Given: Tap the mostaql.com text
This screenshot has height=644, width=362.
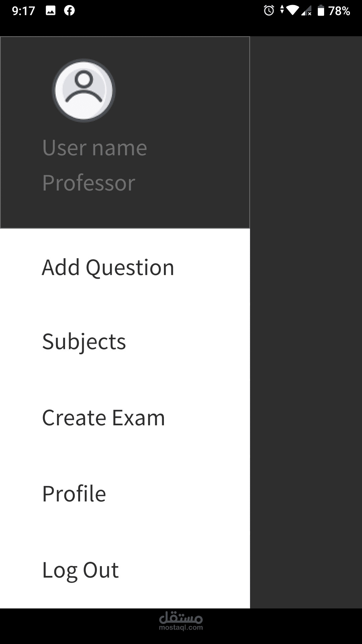Looking at the screenshot, I should click(x=181, y=628).
